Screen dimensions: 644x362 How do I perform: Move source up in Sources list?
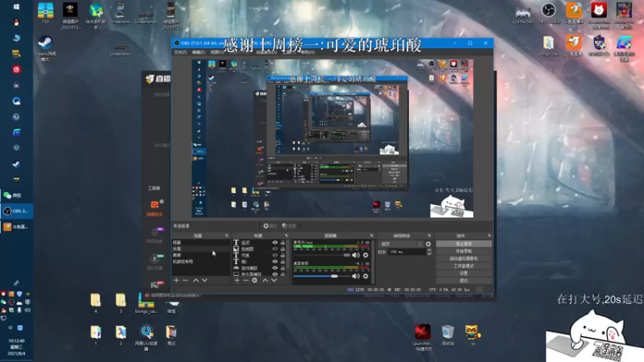point(266,280)
